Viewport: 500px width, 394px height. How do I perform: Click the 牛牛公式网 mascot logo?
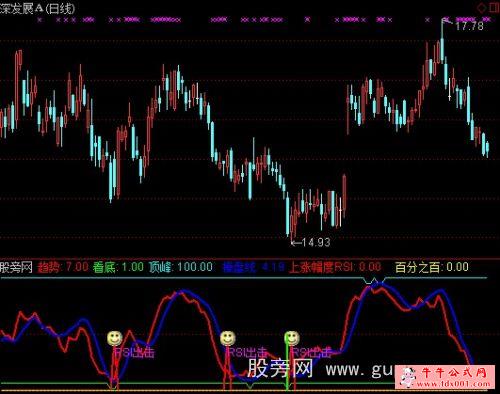[x=409, y=377]
